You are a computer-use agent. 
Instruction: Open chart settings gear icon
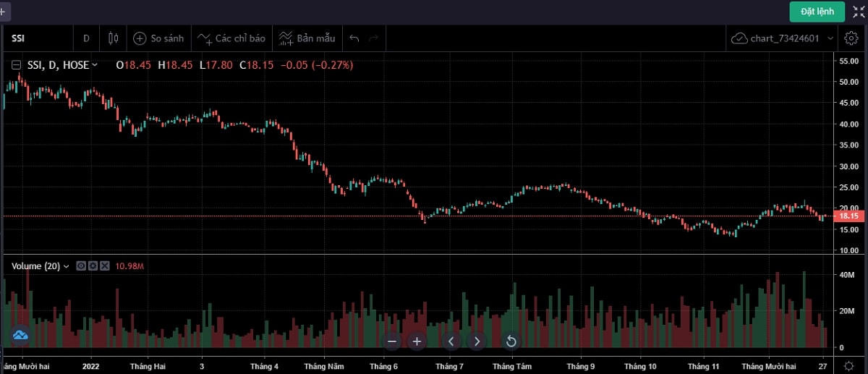[851, 38]
